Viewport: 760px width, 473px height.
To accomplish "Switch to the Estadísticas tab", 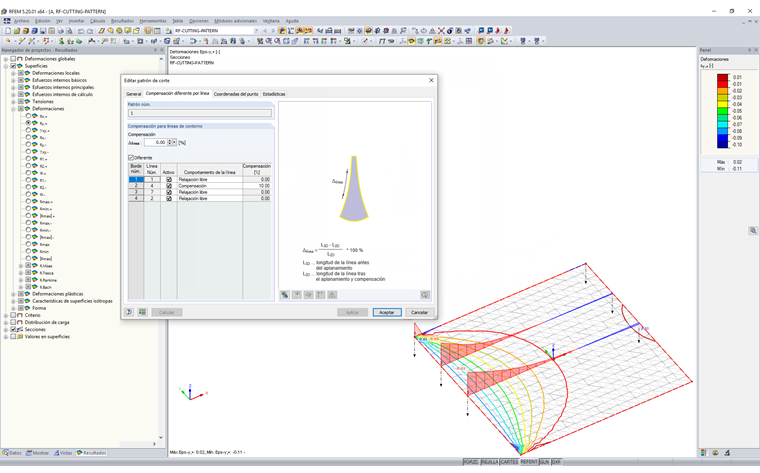I will (x=274, y=94).
